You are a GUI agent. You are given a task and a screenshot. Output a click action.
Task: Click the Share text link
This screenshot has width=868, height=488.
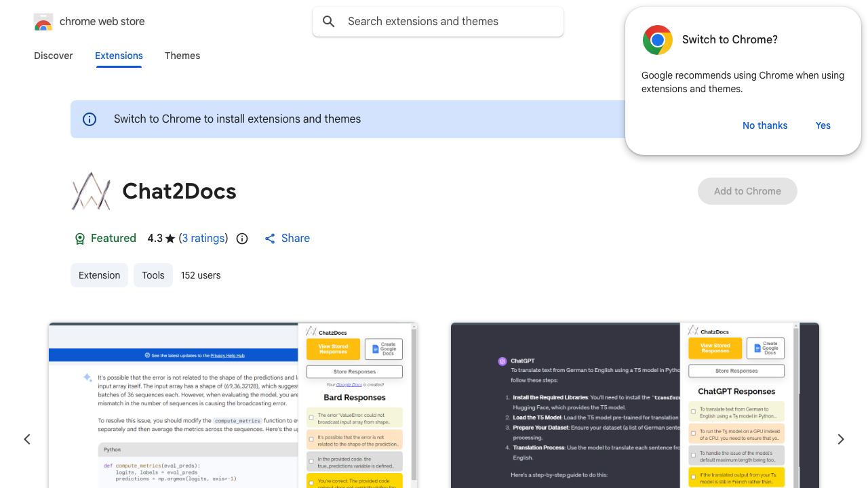(296, 238)
